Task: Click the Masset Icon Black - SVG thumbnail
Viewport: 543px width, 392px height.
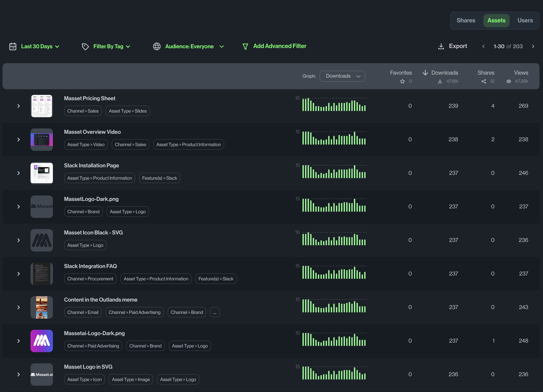Action: 41,240
